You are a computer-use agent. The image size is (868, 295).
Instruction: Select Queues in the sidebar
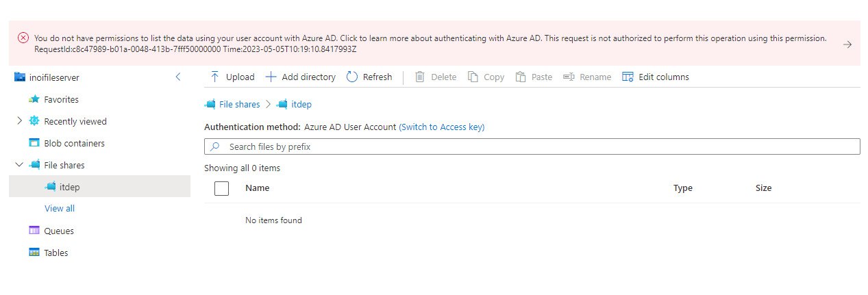59,231
